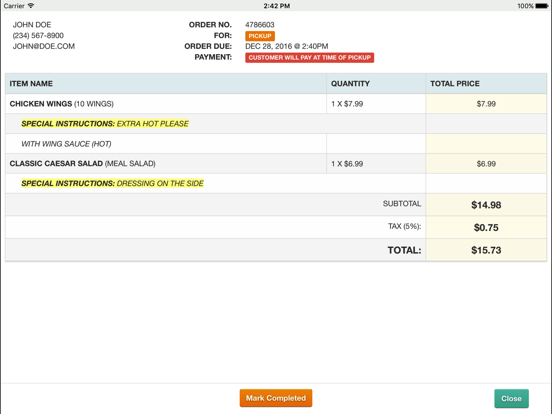The image size is (552, 414).
Task: Select the With Wing Sauce (Hot) option row
Action: pyautogui.click(x=276, y=144)
